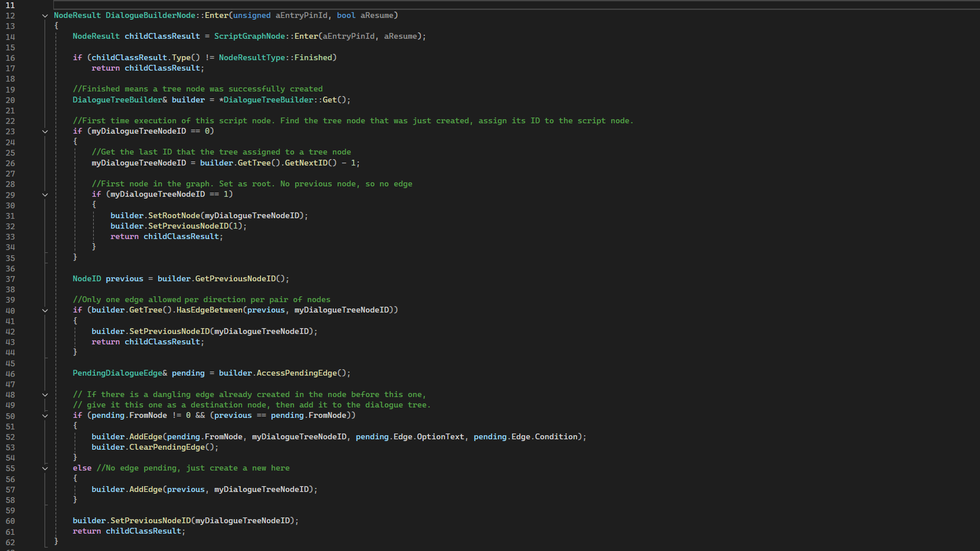Click the ClearPendingEdge method call
The width and height of the screenshot is (980, 551).
pos(167,447)
